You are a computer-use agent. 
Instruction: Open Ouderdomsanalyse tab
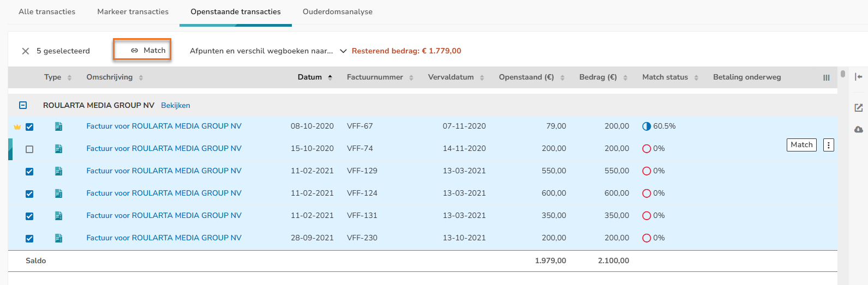tap(338, 11)
